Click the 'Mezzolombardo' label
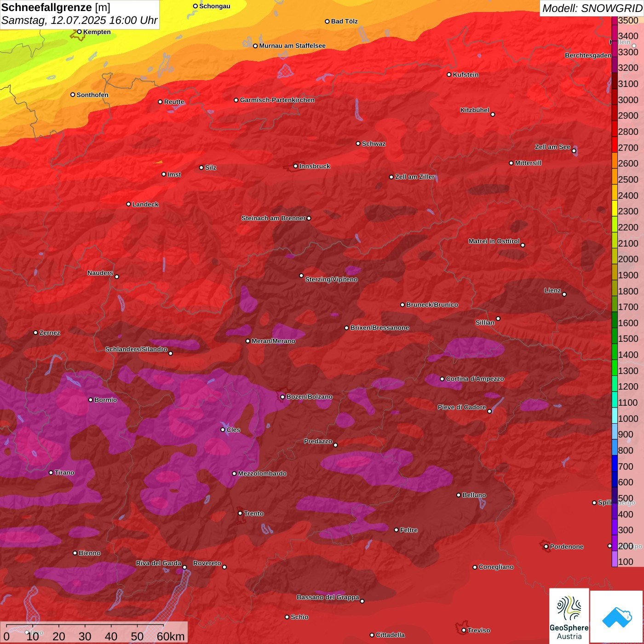Viewport: 644px width, 644px height. (x=263, y=473)
